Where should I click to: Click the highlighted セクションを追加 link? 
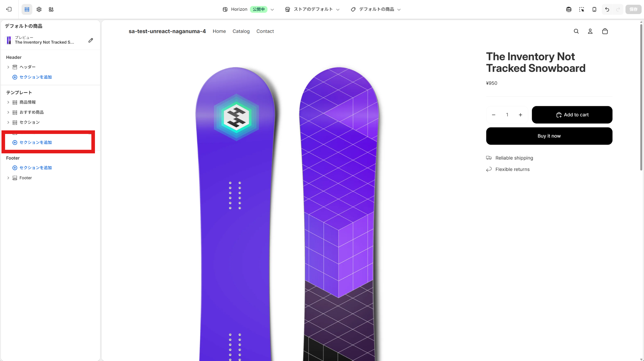click(36, 142)
